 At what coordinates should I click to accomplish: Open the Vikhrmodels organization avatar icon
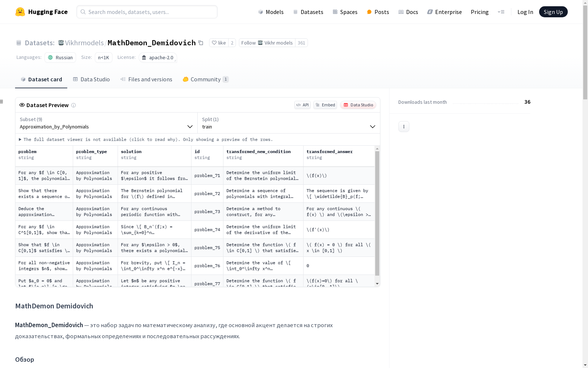click(61, 43)
